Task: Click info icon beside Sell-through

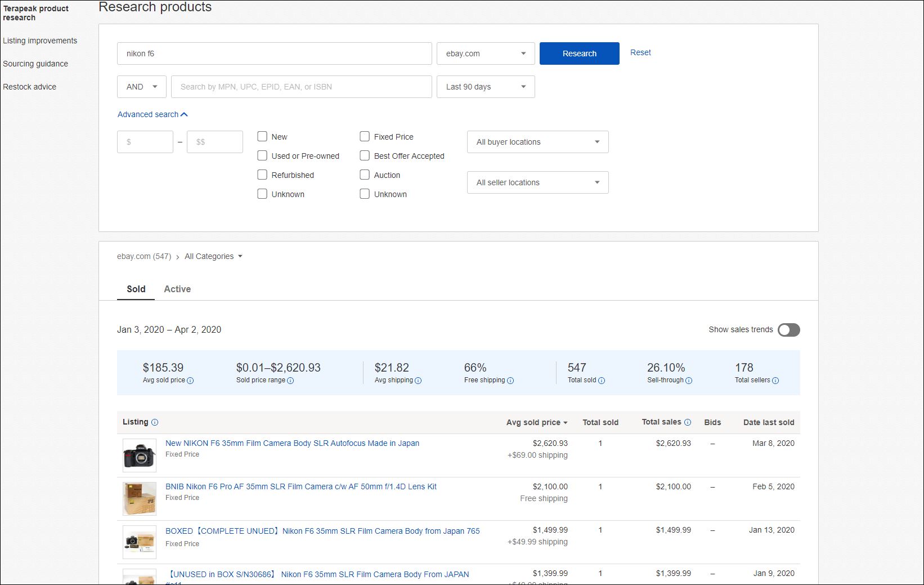Action: (x=689, y=381)
